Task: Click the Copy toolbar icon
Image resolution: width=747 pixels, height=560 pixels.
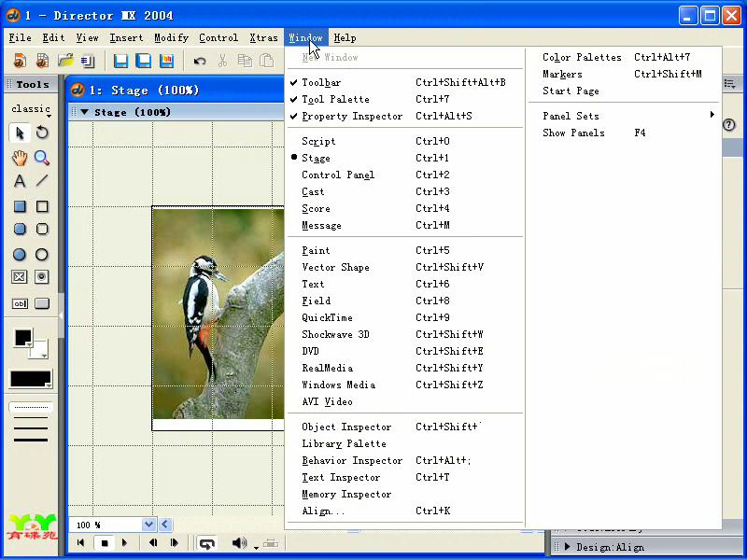Action: coord(245,61)
